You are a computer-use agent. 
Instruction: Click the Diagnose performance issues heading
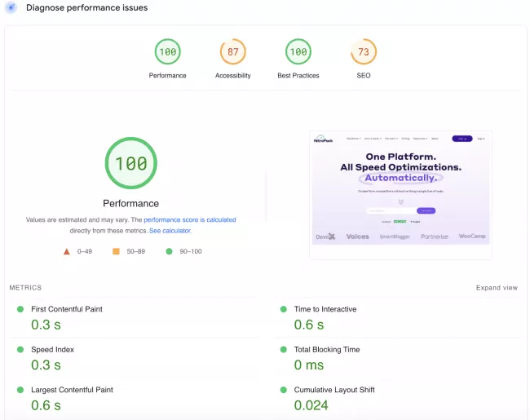[x=86, y=8]
